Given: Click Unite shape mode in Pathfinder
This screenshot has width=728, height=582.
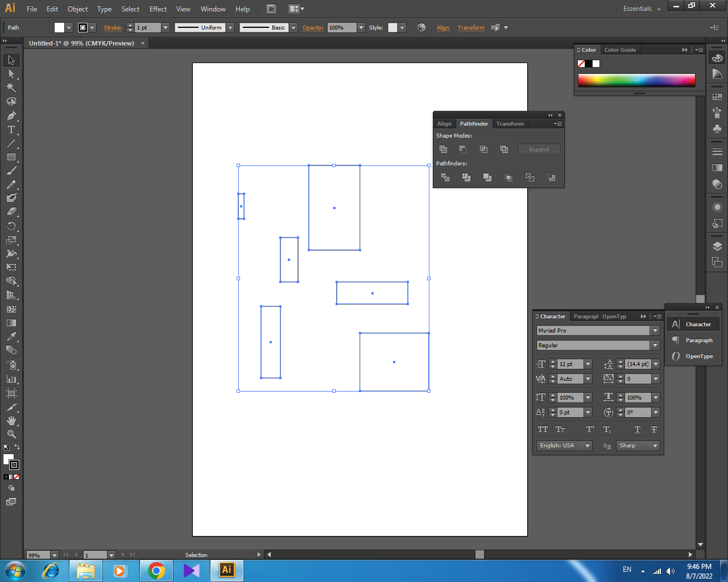Looking at the screenshot, I should click(444, 149).
